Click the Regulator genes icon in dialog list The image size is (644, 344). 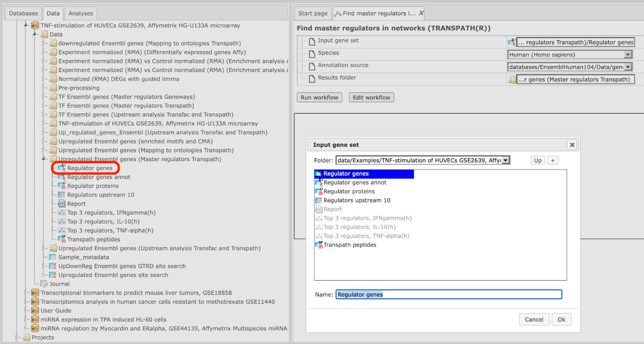pos(318,174)
